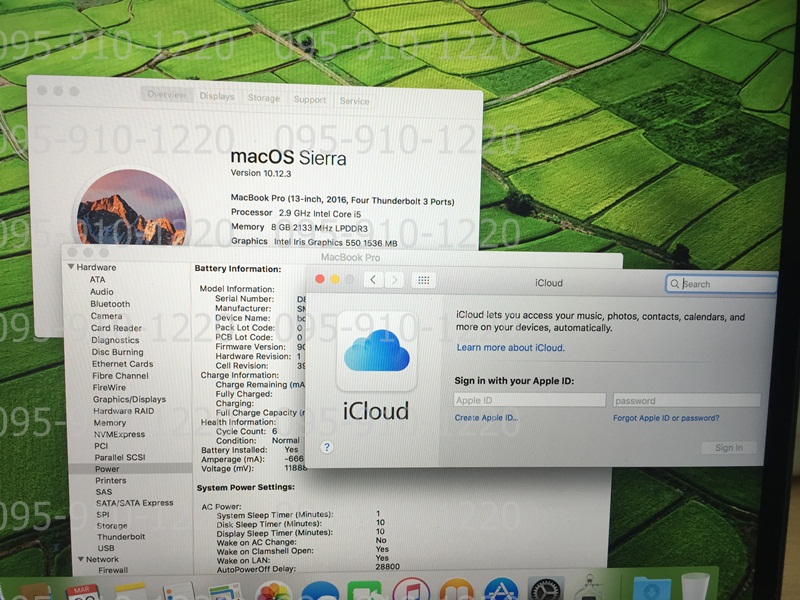Click the large iCloud cloud logo

pos(376,353)
